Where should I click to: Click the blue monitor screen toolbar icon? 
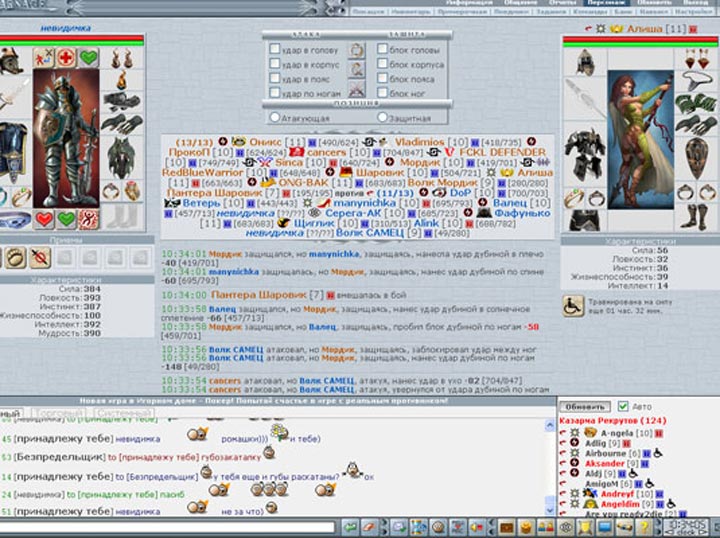pyautogui.click(x=605, y=528)
